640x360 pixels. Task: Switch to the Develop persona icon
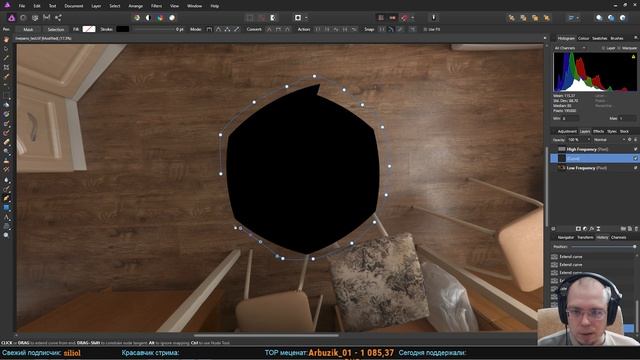click(x=35, y=18)
